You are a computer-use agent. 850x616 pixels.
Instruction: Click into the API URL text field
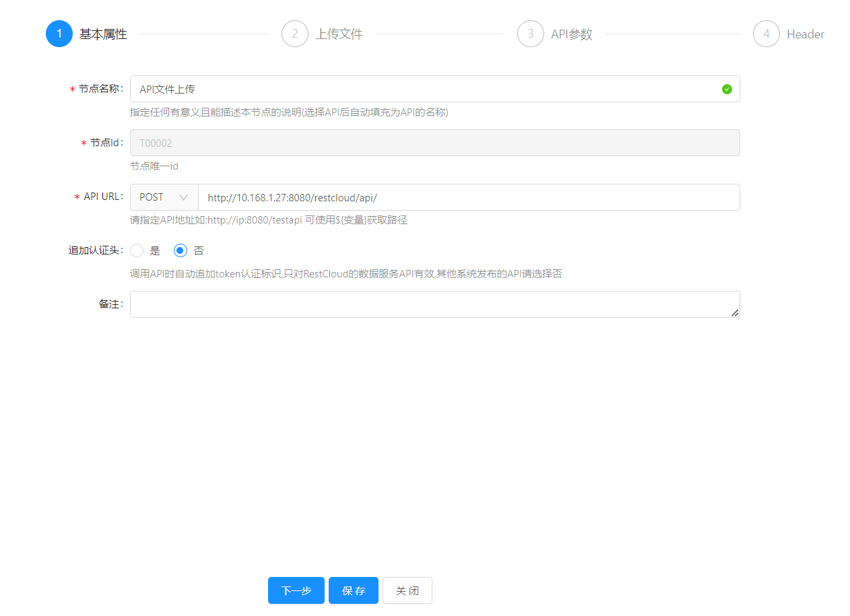[468, 197]
